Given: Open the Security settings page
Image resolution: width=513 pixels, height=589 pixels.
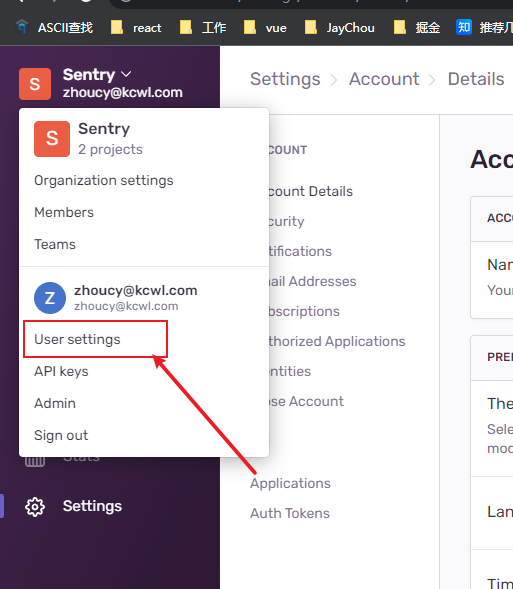Looking at the screenshot, I should tap(286, 221).
